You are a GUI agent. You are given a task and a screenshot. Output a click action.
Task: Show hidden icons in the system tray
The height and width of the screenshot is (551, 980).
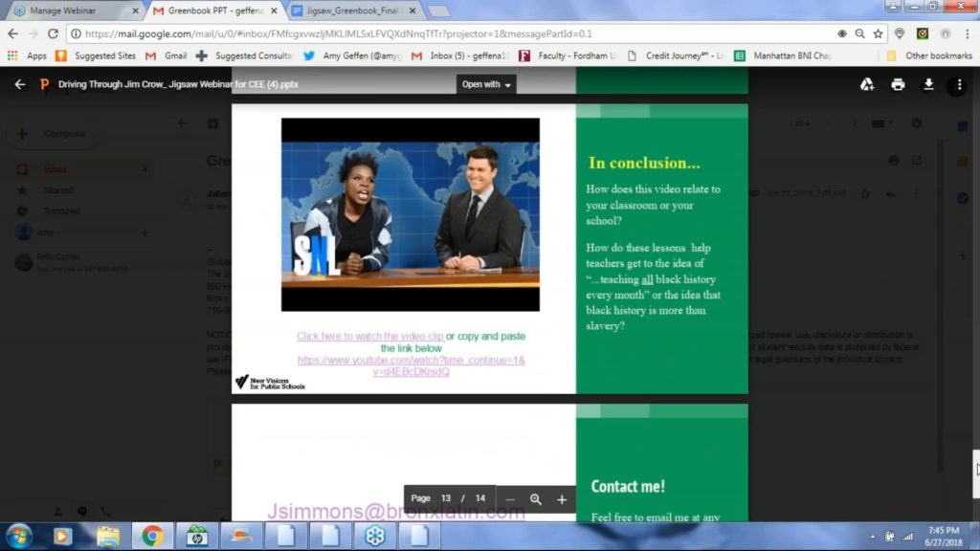tap(873, 536)
